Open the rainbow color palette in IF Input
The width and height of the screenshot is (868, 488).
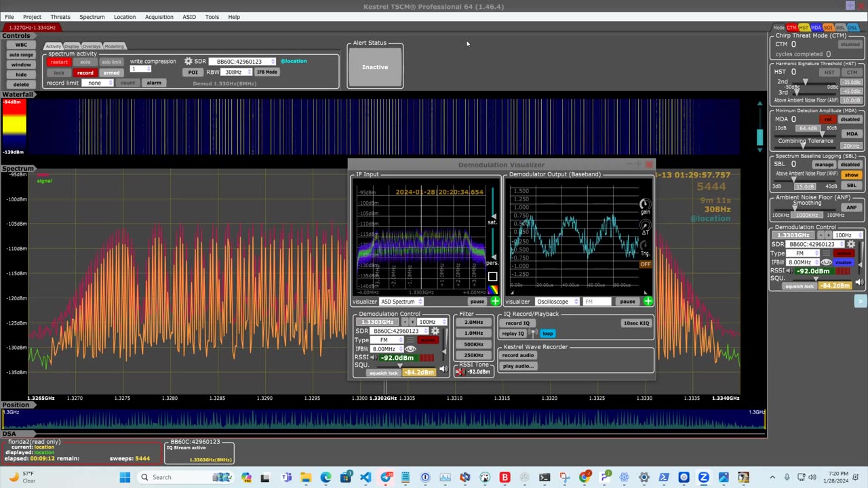coord(493,289)
